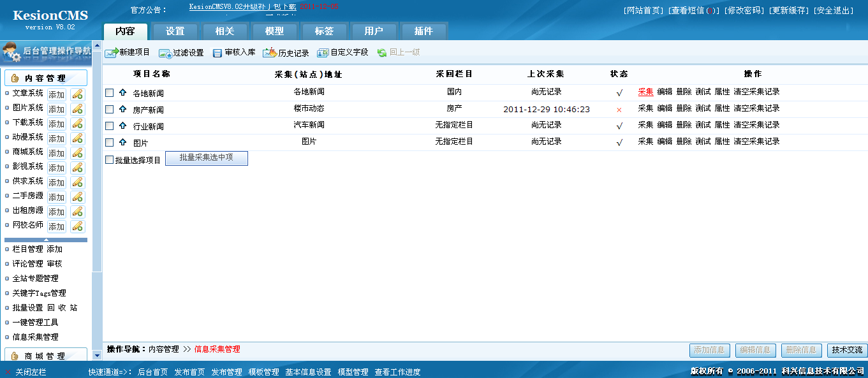Screen dimensions: 868x378
Task: Open the 插件 tab
Action: tap(424, 31)
